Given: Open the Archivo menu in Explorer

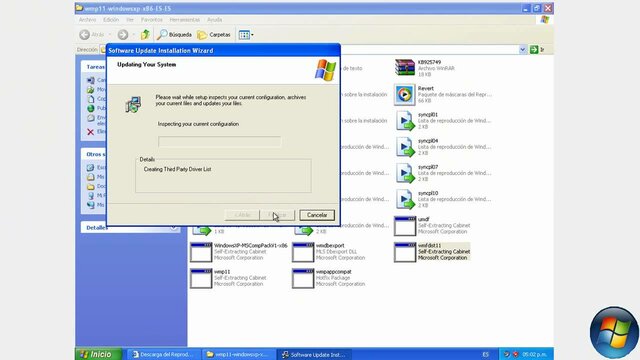Looking at the screenshot, I should click(87, 20).
